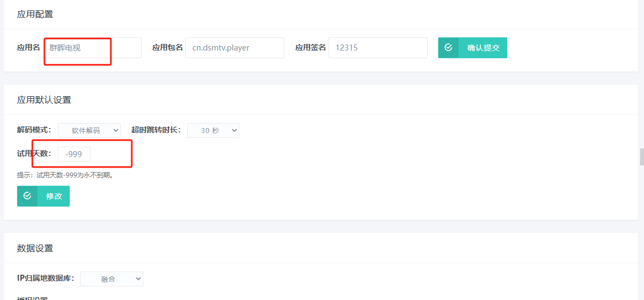The image size is (644, 300).
Task: Click the checkmark icon on 确认提交 button
Action: click(x=449, y=48)
